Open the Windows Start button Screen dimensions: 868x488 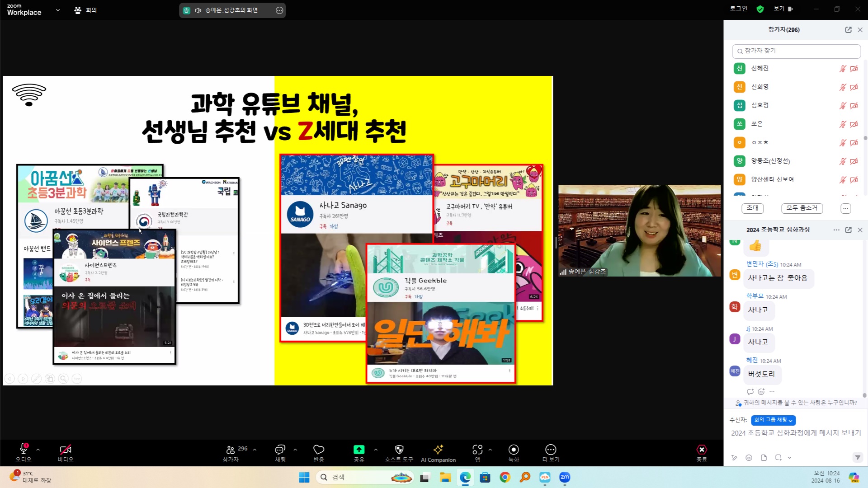304,477
